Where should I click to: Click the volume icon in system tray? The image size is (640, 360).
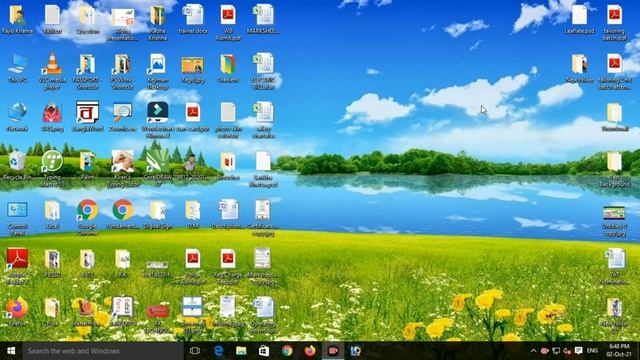(567, 351)
